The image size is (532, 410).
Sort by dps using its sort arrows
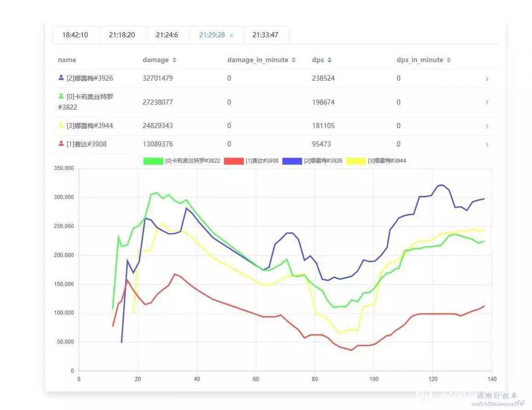330,60
